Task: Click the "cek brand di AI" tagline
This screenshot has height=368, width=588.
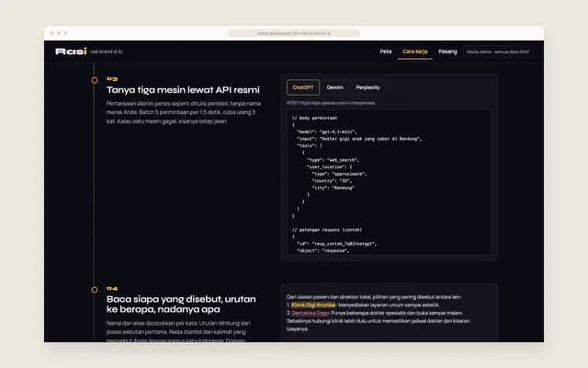Action: pos(107,52)
